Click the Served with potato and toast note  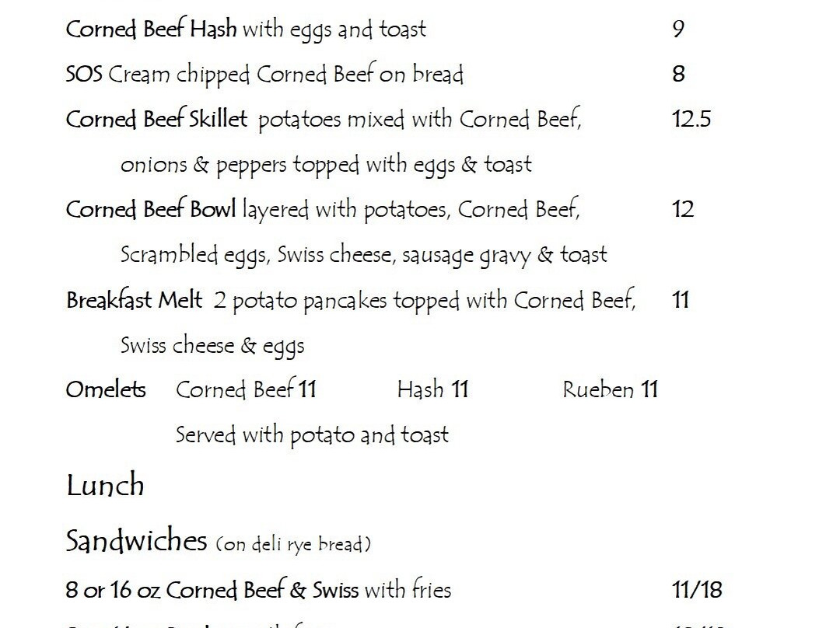coord(312,434)
